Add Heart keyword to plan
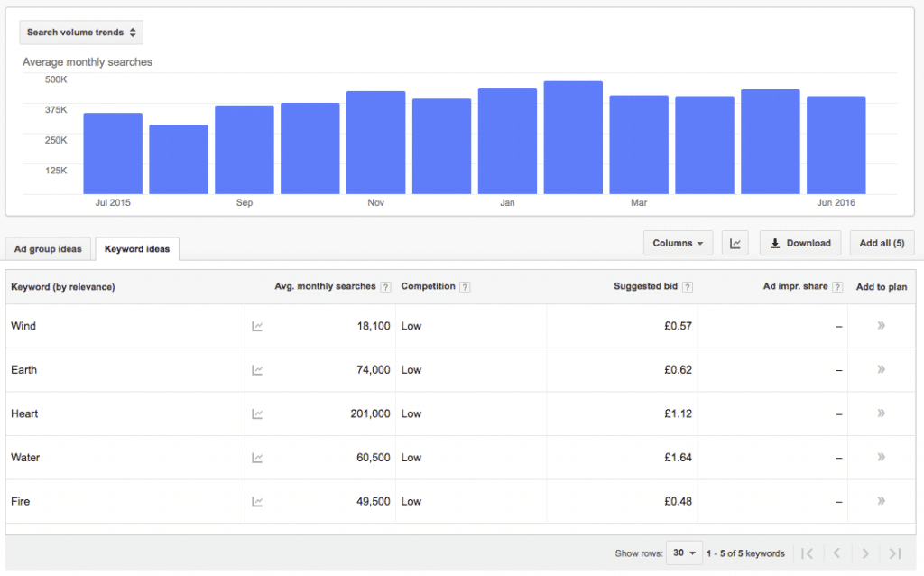The image size is (924, 576). click(x=881, y=413)
